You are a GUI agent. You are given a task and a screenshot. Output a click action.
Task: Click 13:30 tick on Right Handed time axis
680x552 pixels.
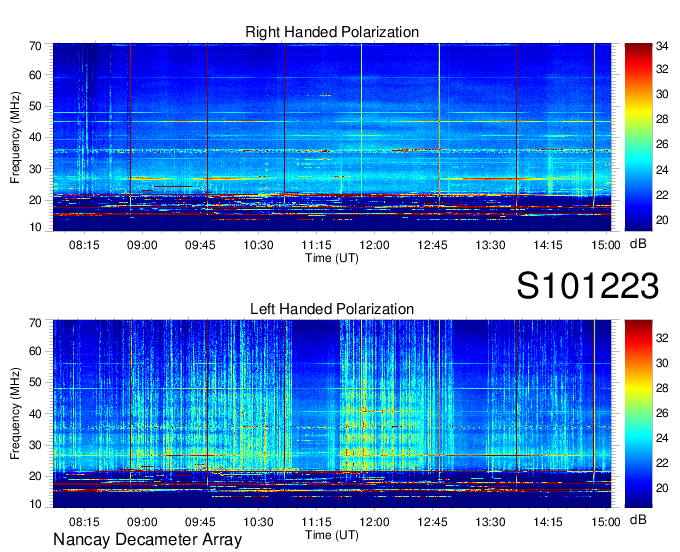click(x=490, y=245)
